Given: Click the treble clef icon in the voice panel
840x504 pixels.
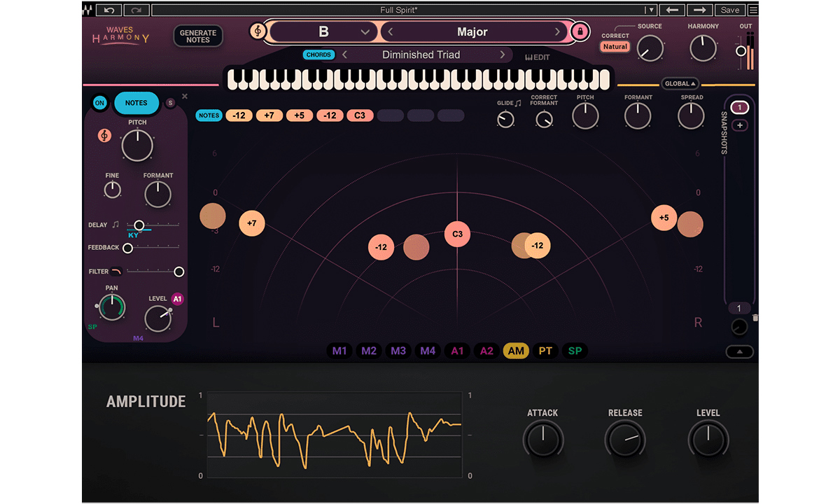Looking at the screenshot, I should click(x=104, y=136).
